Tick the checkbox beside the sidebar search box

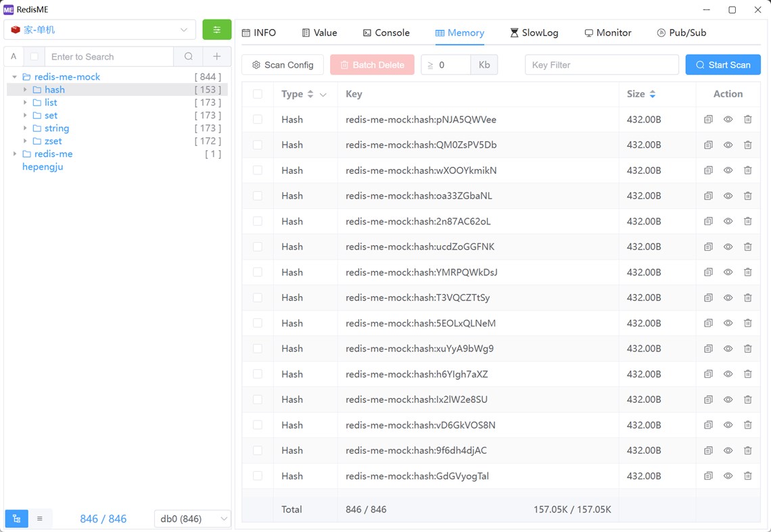34,57
